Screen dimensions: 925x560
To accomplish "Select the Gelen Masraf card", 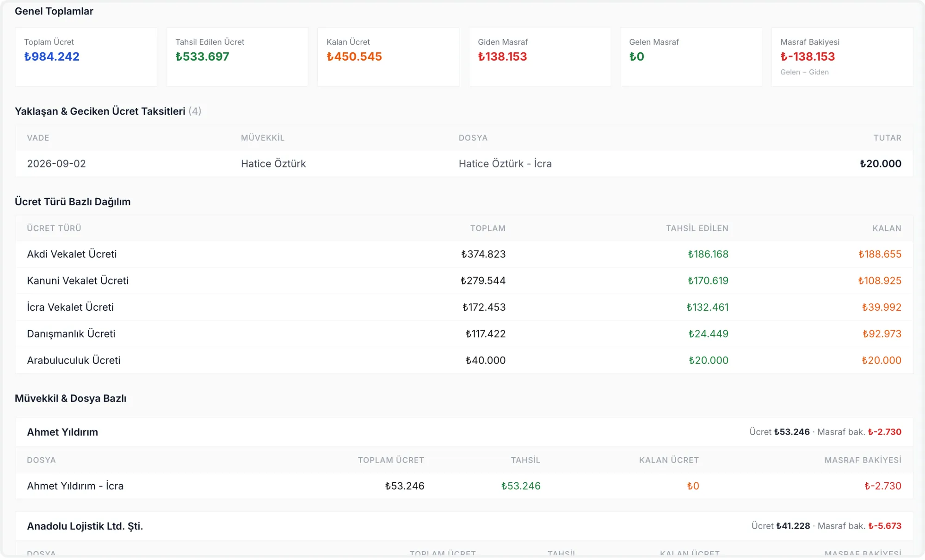I will [x=691, y=57].
